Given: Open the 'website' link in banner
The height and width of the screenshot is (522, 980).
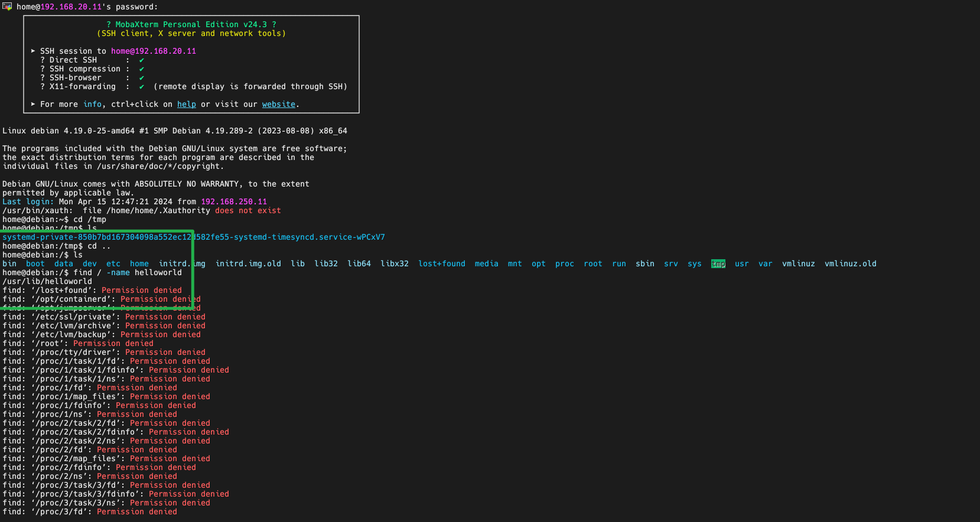Looking at the screenshot, I should [x=278, y=105].
